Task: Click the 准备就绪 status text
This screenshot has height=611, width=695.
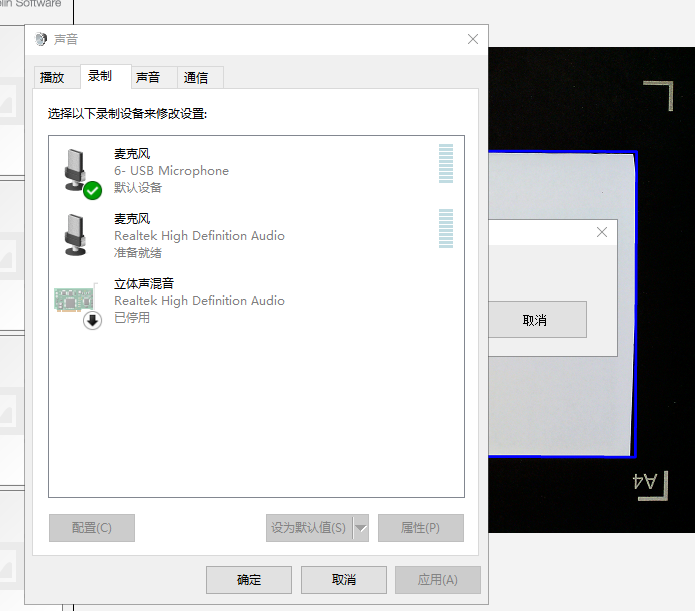Action: coord(138,253)
